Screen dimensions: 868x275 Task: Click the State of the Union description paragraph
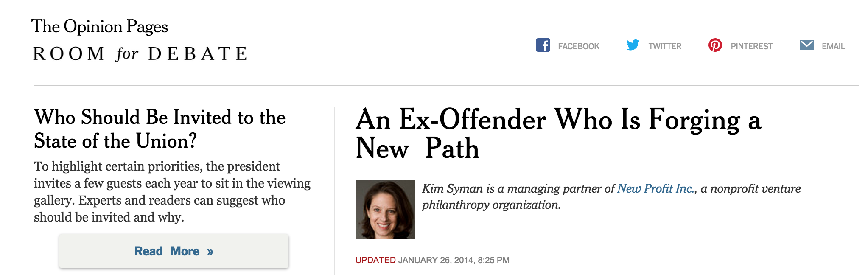[172, 191]
